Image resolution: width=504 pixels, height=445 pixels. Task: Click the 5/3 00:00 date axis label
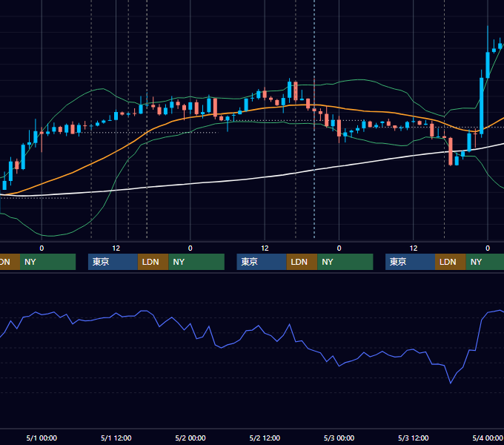pos(339,438)
